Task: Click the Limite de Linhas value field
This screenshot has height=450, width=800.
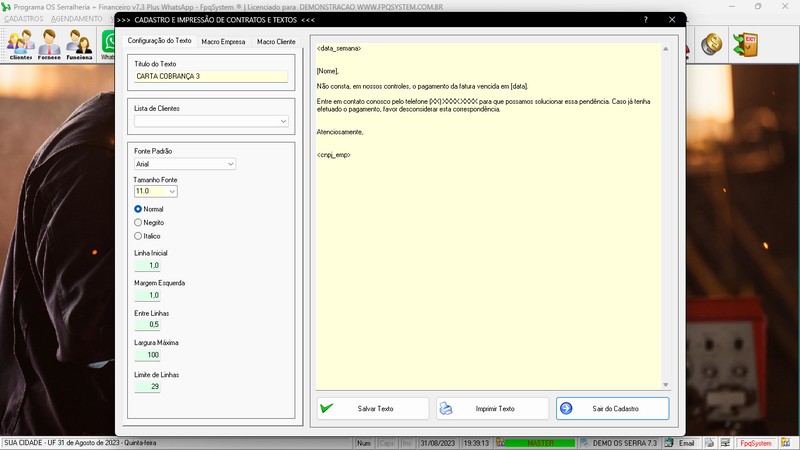Action: (147, 386)
